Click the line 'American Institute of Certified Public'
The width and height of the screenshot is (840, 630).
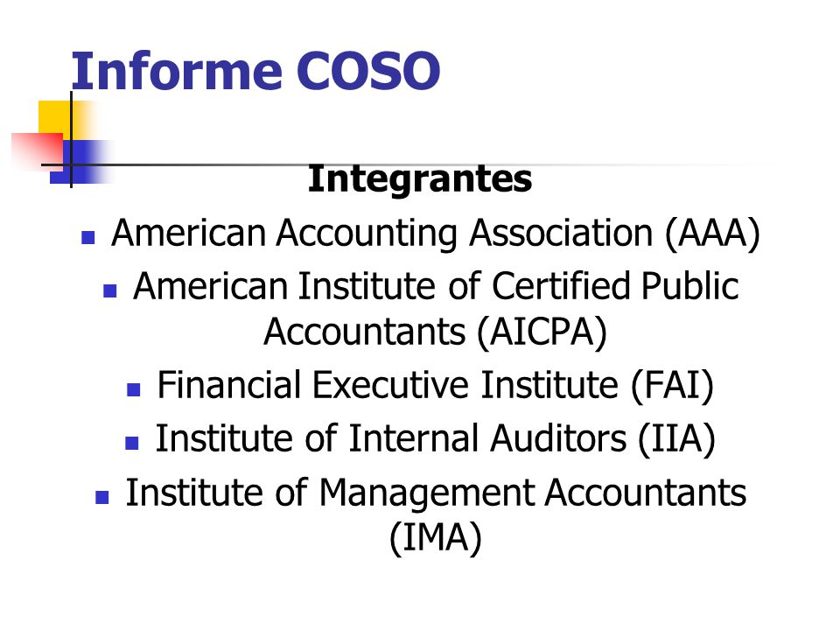(436, 286)
